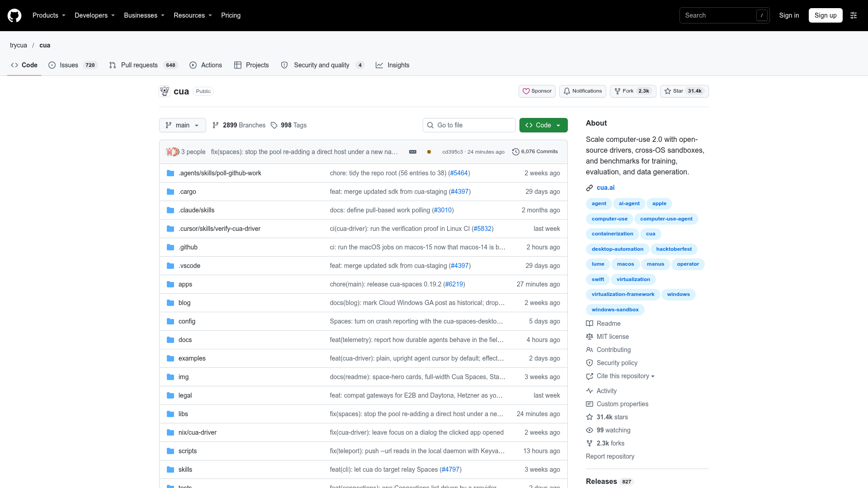
Task: Open the accessibility settings icon next to Sign up
Action: 854,15
